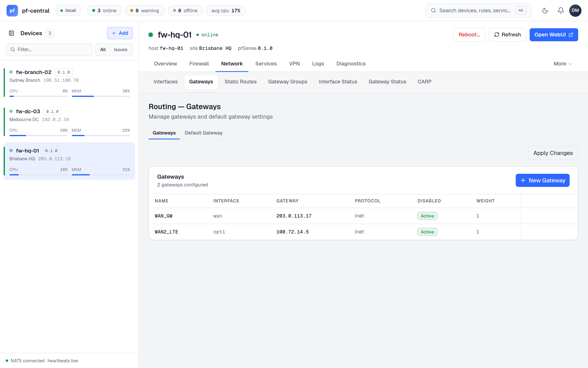Open the local environment selector
Viewport: 588px width, 368px height.
coord(68,10)
